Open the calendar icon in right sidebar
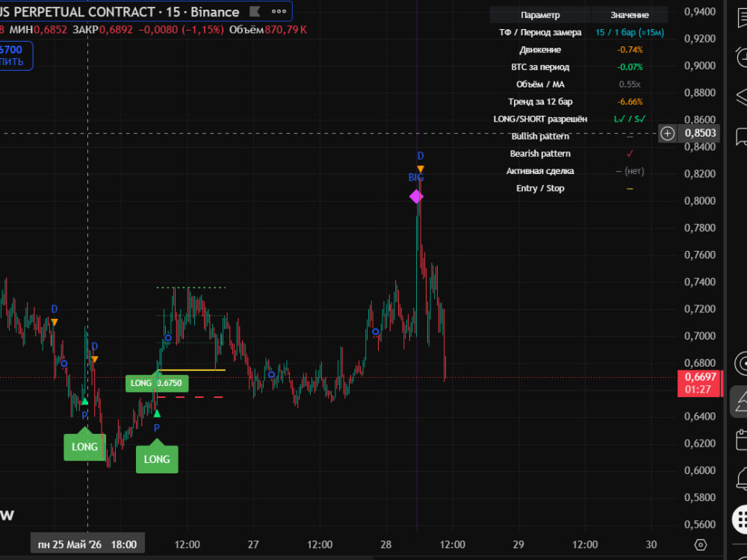 pyautogui.click(x=743, y=439)
